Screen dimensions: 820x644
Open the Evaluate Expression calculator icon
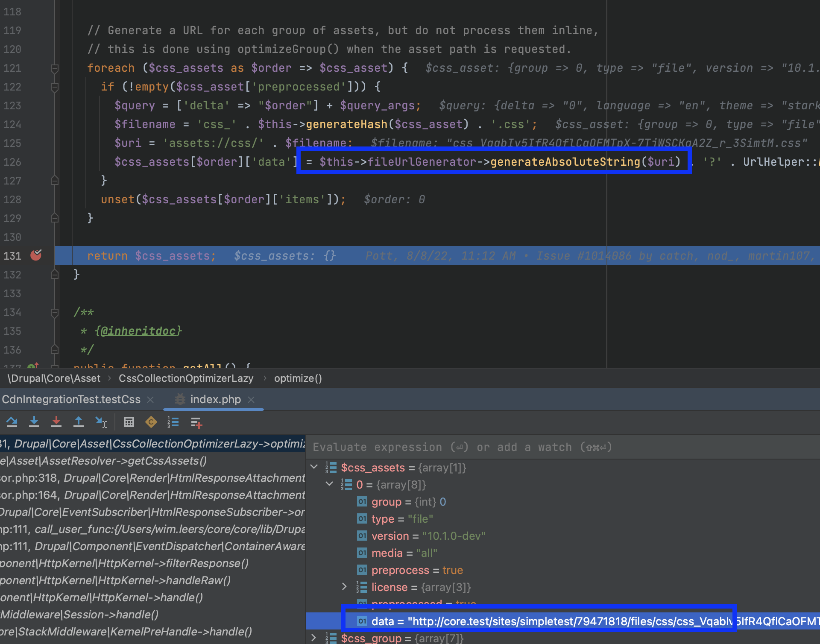click(129, 422)
